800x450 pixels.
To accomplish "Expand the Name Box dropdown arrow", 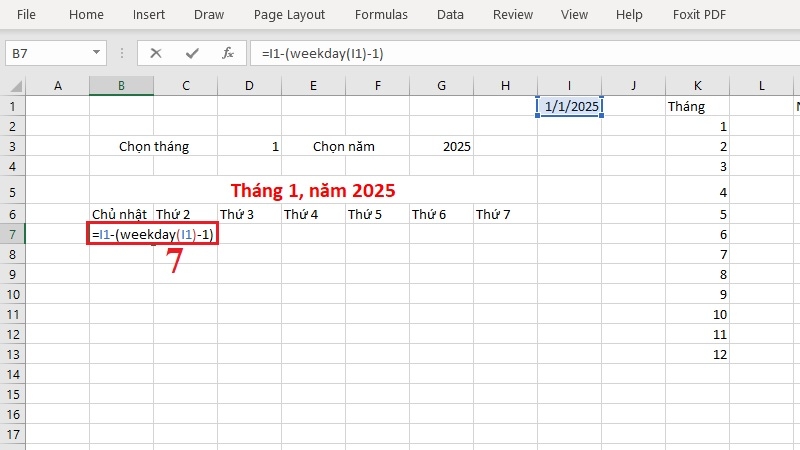I will click(x=96, y=53).
